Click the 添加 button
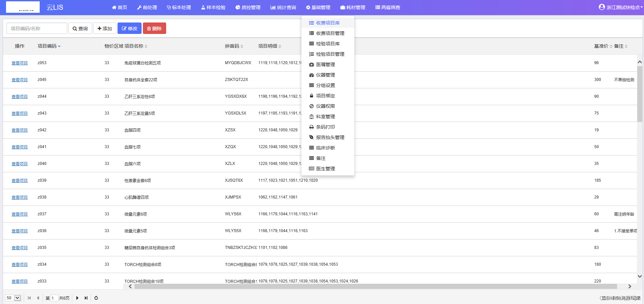The width and height of the screenshot is (644, 304). [105, 29]
